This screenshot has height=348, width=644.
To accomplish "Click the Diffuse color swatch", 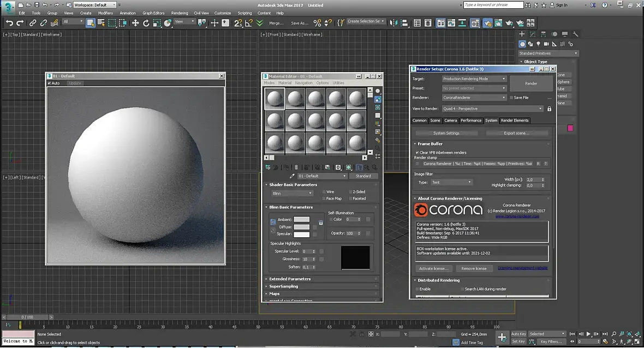I will coord(302,227).
